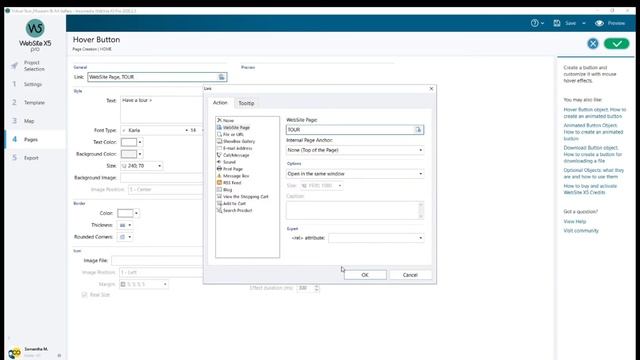Open the 'Open in the same window' dropdown
640x360 pixels.
pos(355,174)
